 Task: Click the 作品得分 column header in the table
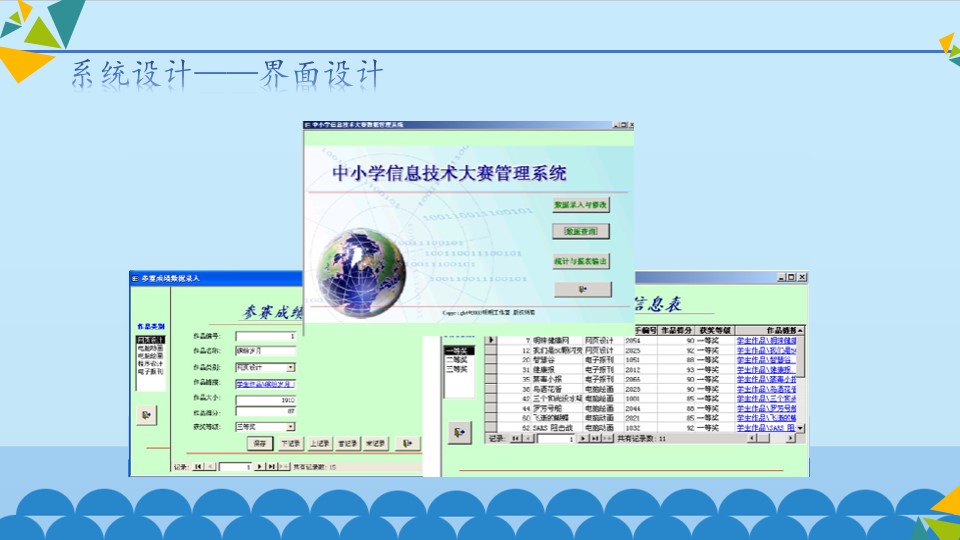pos(676,331)
